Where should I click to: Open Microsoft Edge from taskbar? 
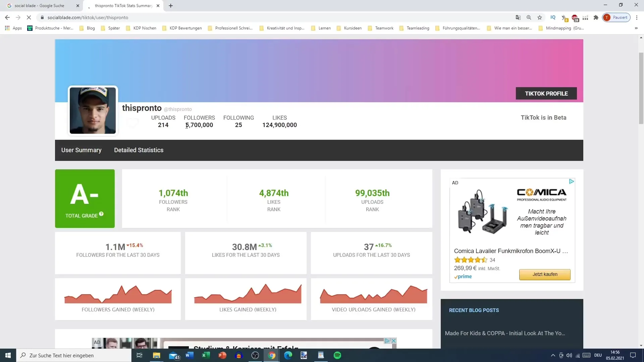[288, 355]
